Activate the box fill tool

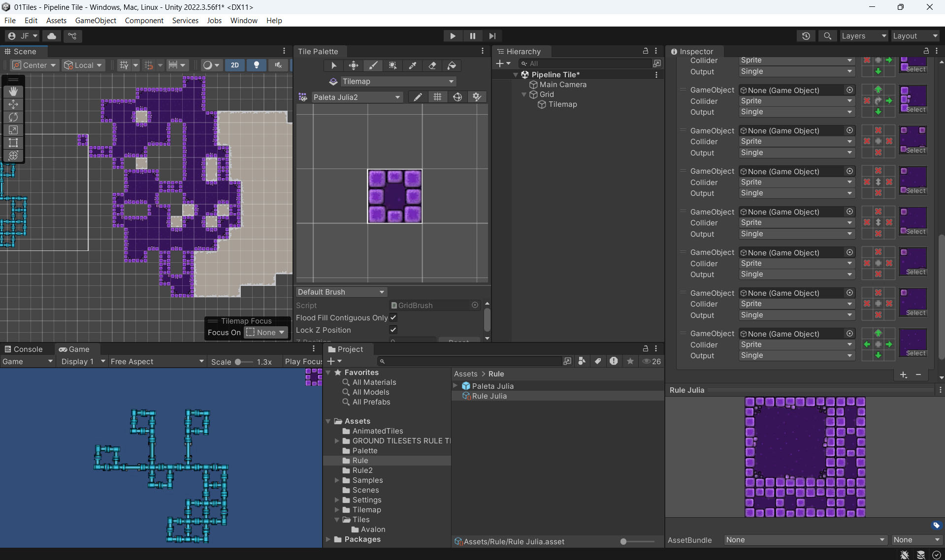tap(392, 65)
